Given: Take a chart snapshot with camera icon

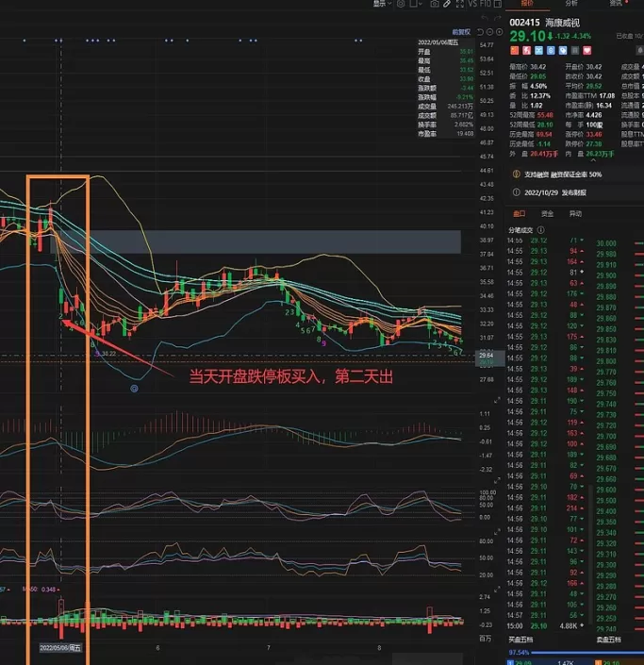Looking at the screenshot, I should pos(435,4).
